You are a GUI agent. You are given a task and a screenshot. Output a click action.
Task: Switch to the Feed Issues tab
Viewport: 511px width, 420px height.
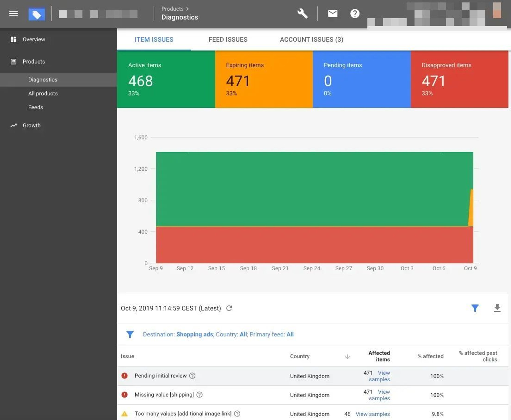228,40
